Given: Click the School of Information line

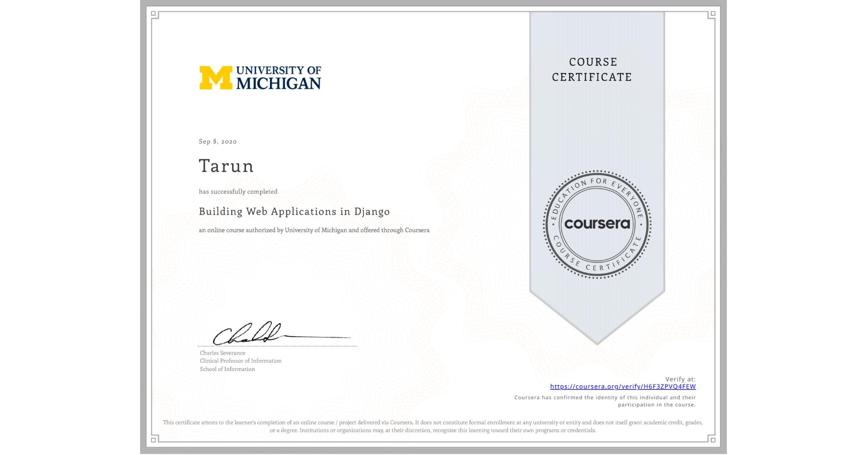Looking at the screenshot, I should [227, 369].
